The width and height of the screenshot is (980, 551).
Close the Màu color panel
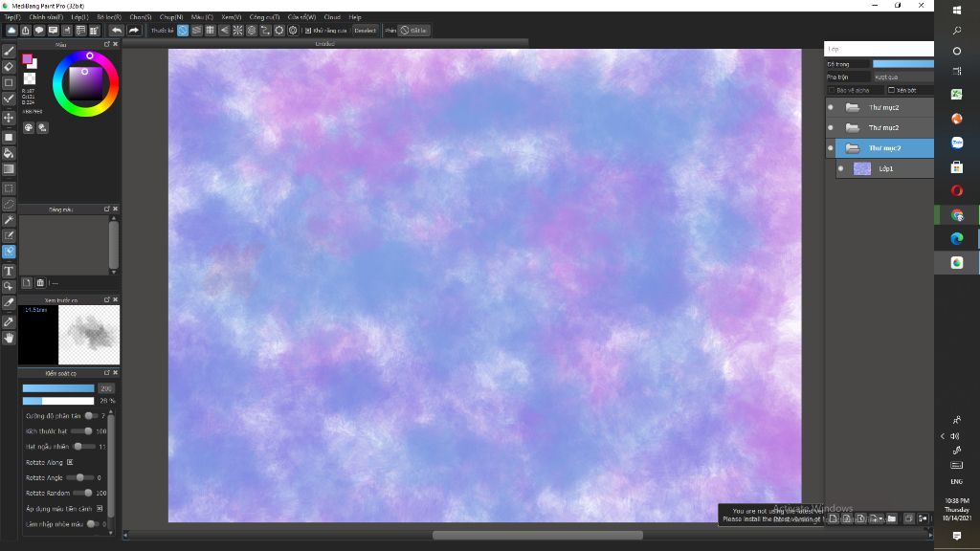[x=115, y=44]
